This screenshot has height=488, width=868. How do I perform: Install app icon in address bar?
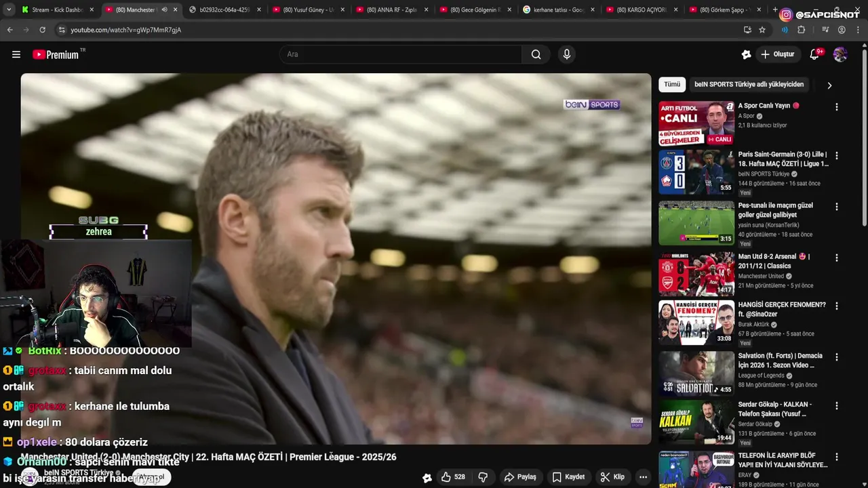point(747,30)
